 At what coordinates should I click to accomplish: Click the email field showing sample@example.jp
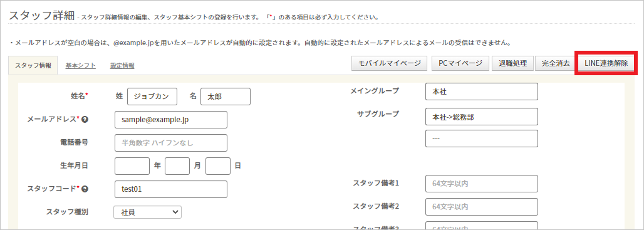[x=171, y=120]
